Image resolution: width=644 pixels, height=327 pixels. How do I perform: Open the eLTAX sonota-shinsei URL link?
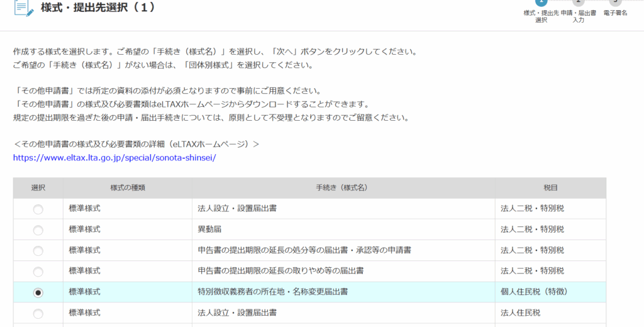(114, 158)
